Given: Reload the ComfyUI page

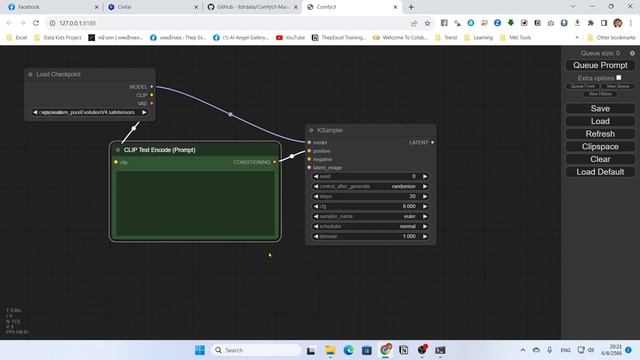Looking at the screenshot, I should [36, 23].
